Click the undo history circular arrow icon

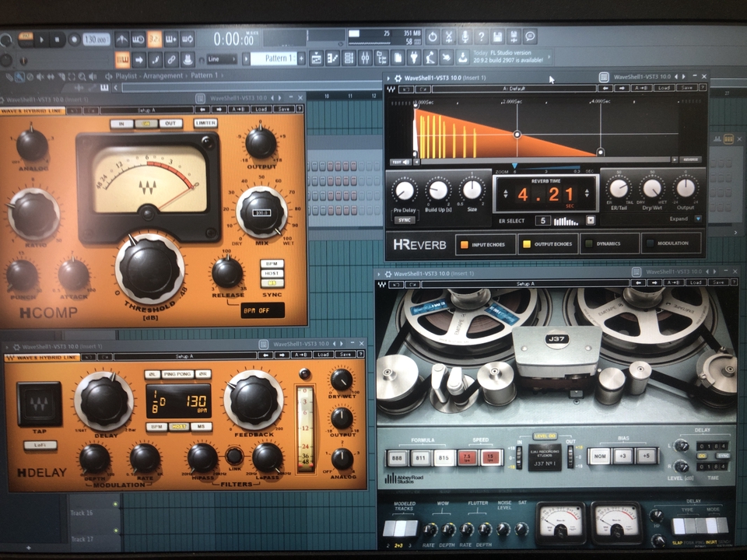[432, 37]
